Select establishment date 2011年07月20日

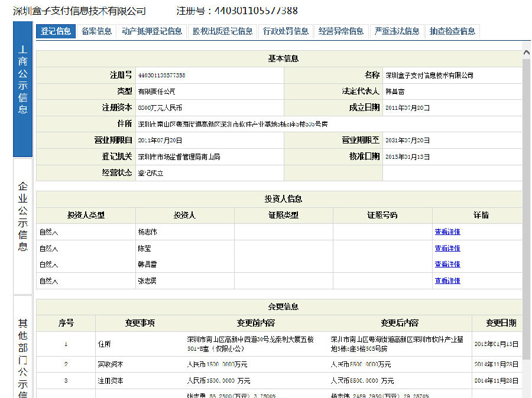(407, 108)
